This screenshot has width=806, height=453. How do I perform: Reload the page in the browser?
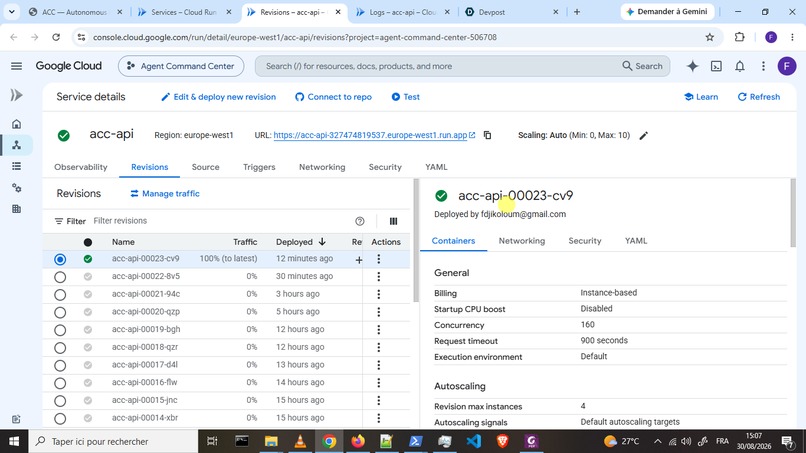pos(56,37)
